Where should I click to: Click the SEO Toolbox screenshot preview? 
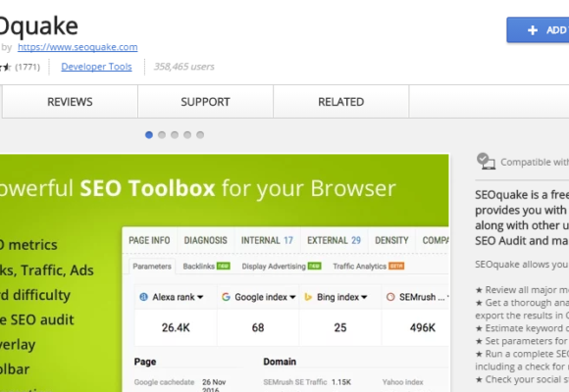[225, 273]
